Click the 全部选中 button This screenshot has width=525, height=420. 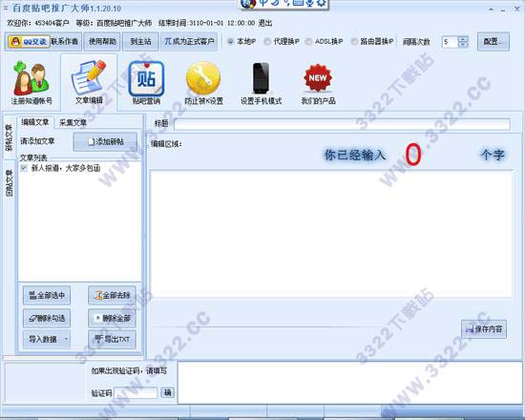tap(47, 295)
